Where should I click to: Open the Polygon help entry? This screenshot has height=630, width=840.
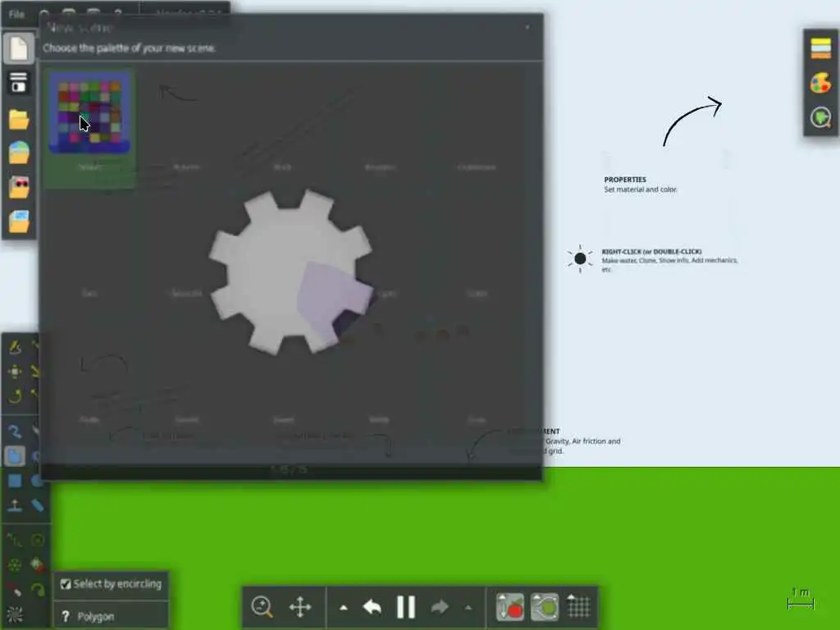111,617
